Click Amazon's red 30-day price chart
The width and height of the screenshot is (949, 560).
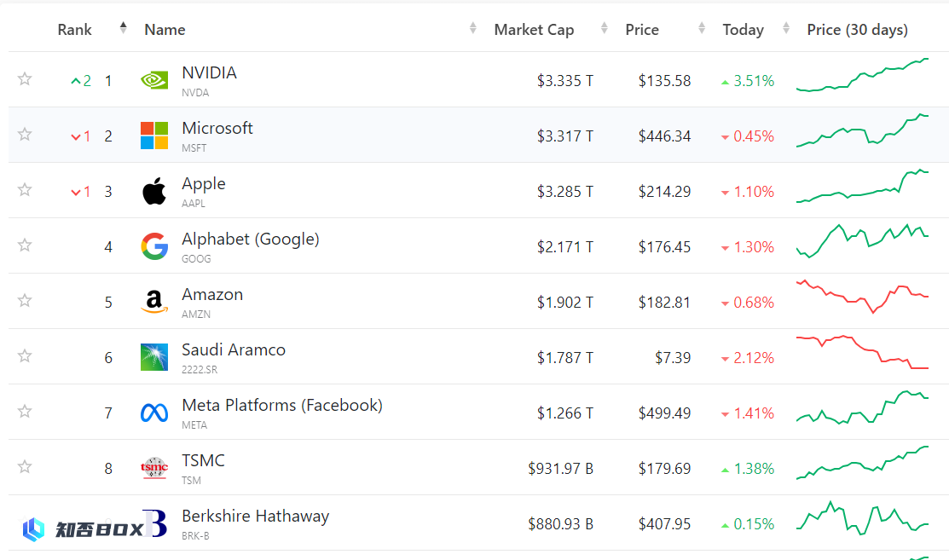(x=862, y=297)
